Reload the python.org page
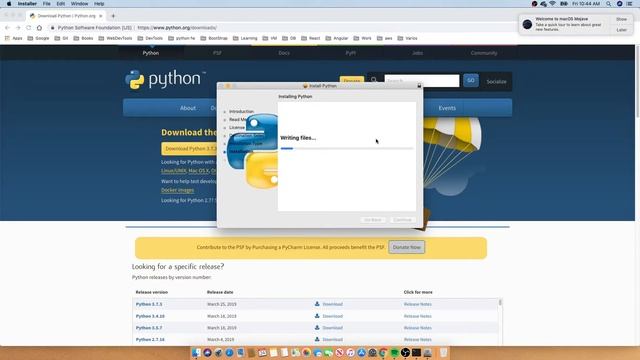 coord(29,28)
